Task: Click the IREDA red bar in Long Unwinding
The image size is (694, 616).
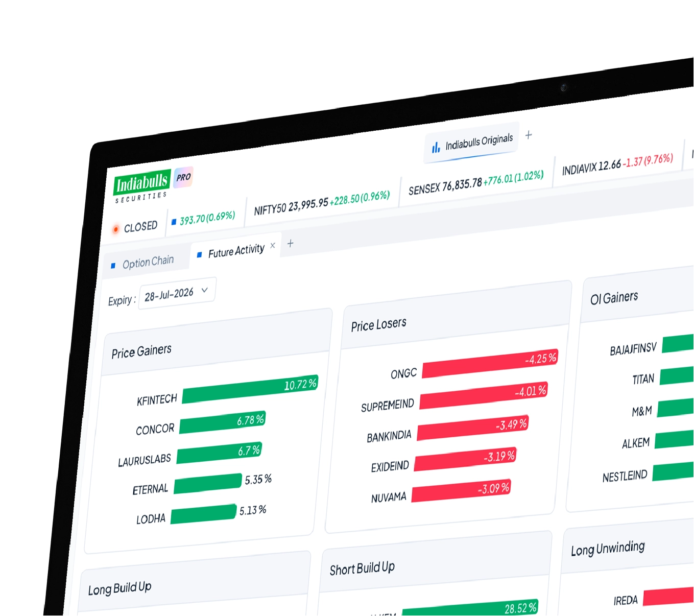Action: [668, 596]
